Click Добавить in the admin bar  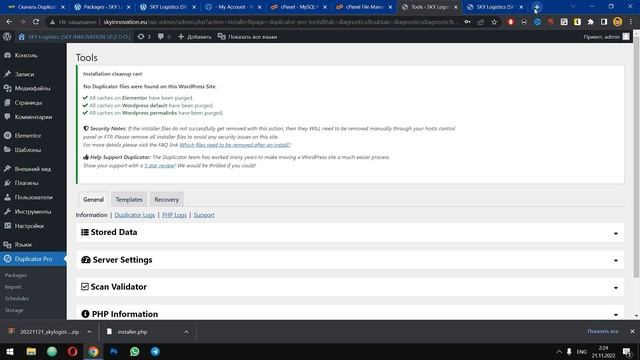click(195, 37)
